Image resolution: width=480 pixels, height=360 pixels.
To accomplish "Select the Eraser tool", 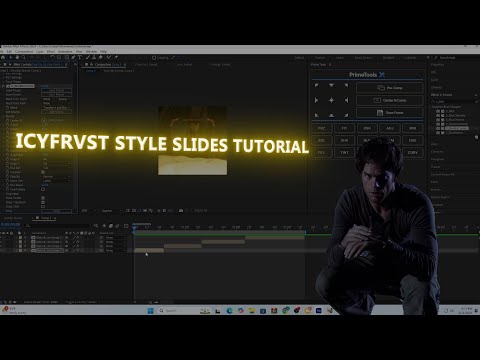I will pos(101,57).
